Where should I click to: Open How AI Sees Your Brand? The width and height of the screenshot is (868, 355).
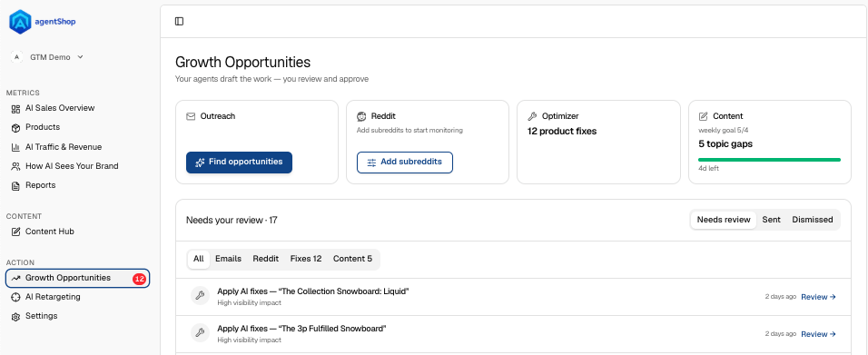click(72, 165)
